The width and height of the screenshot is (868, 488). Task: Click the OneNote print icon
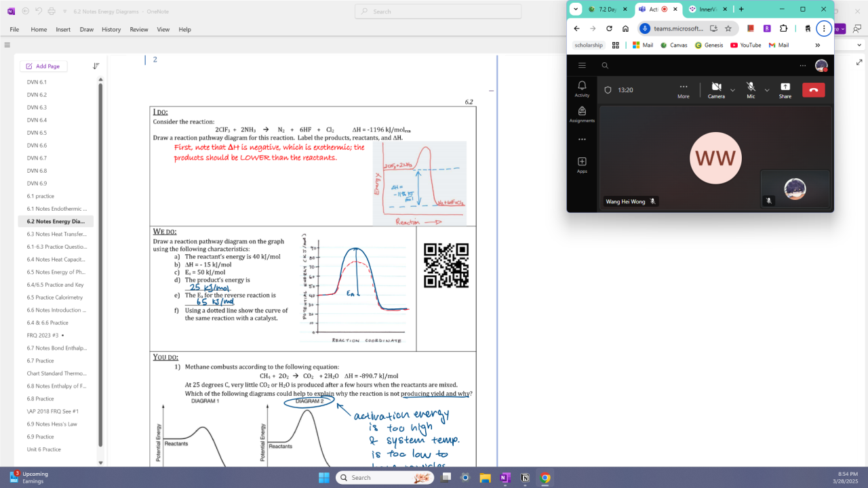pyautogui.click(x=52, y=11)
